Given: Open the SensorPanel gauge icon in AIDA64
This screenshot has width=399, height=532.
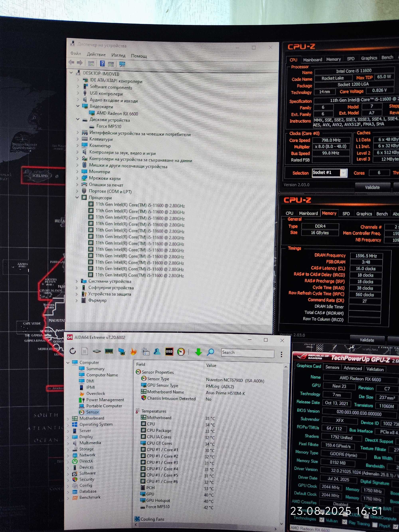Looking at the screenshot, I should point(181,352).
